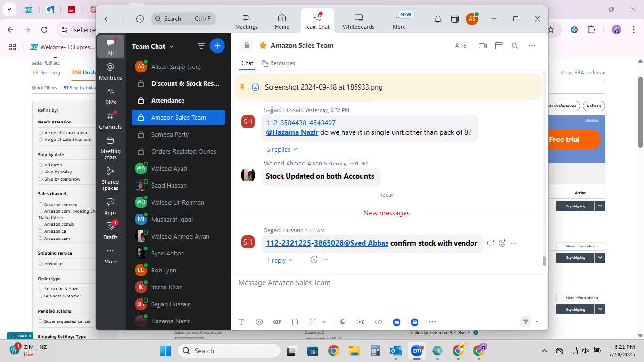Open the Team Chat filter icon
Image resolution: width=644 pixels, height=362 pixels.
tap(201, 46)
